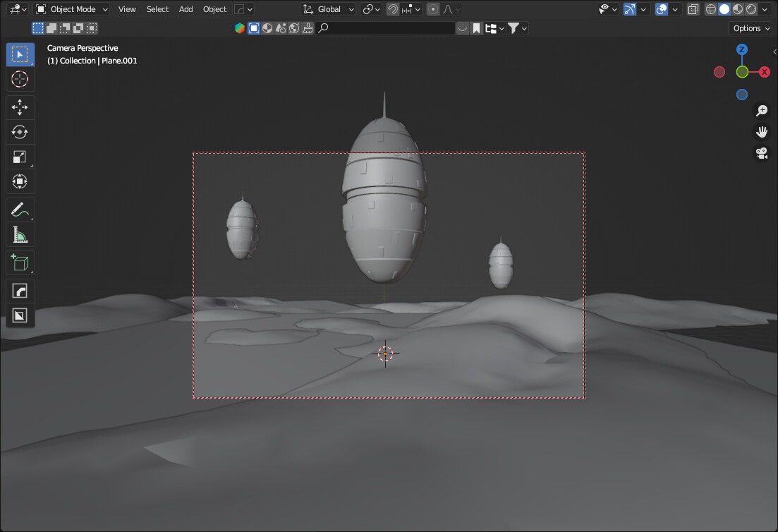Switch to wireframe viewport shading

coord(711,9)
